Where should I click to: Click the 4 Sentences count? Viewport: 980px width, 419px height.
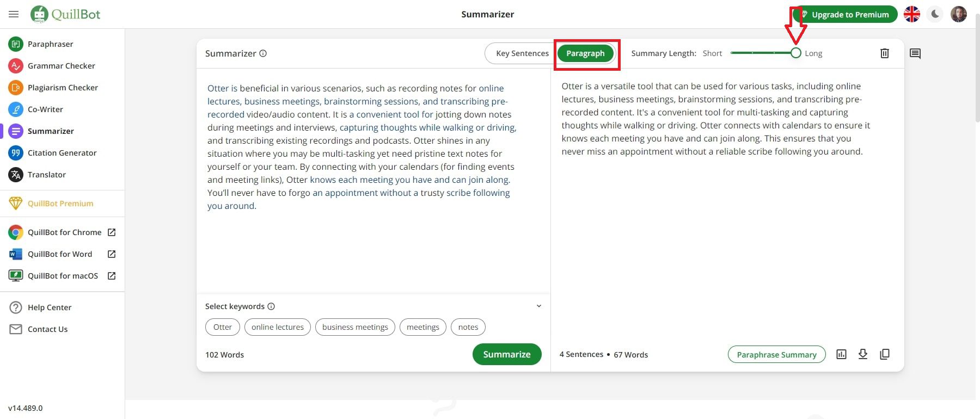coord(581,354)
